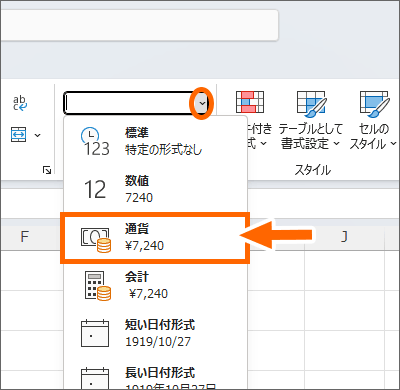Pick the 長い日付形式 long date option
Image resolution: width=400 pixels, height=390 pixels.
[x=155, y=373]
